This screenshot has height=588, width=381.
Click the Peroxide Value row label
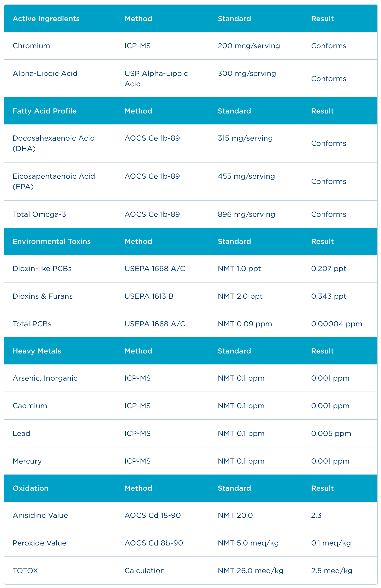pyautogui.click(x=39, y=543)
